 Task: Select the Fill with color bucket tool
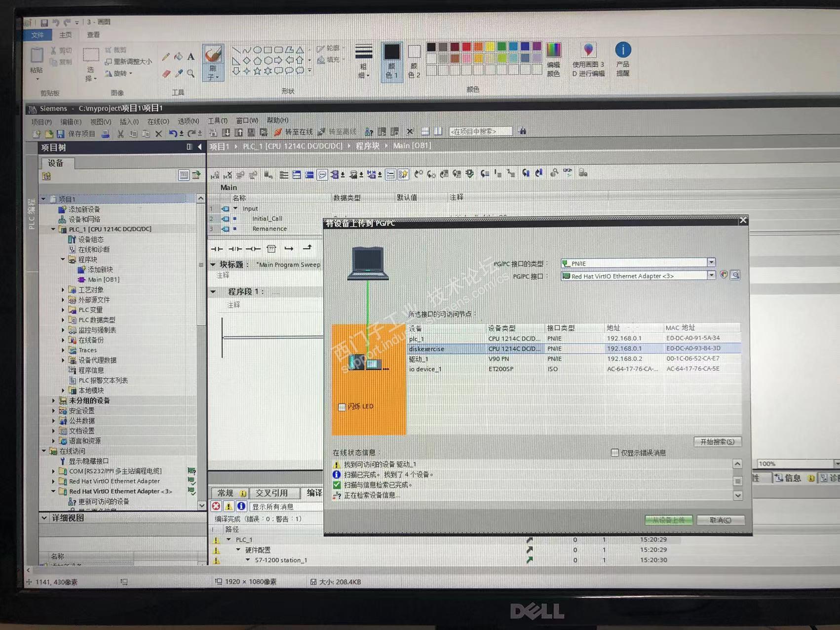pyautogui.click(x=178, y=57)
